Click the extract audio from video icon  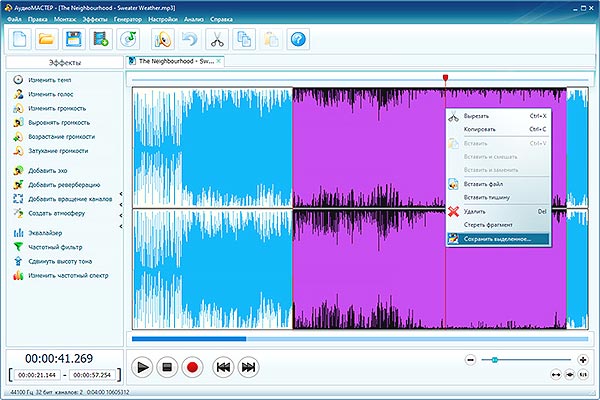coord(101,39)
